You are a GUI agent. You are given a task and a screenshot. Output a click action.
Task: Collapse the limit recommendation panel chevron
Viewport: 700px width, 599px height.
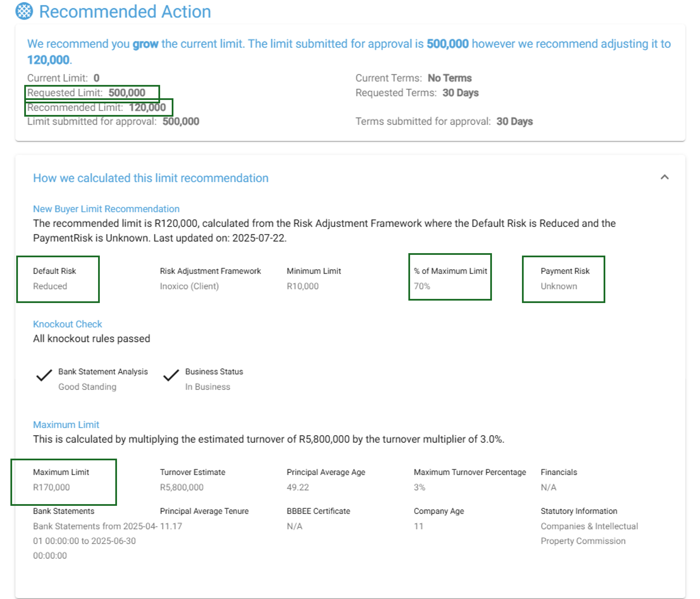pos(664,177)
